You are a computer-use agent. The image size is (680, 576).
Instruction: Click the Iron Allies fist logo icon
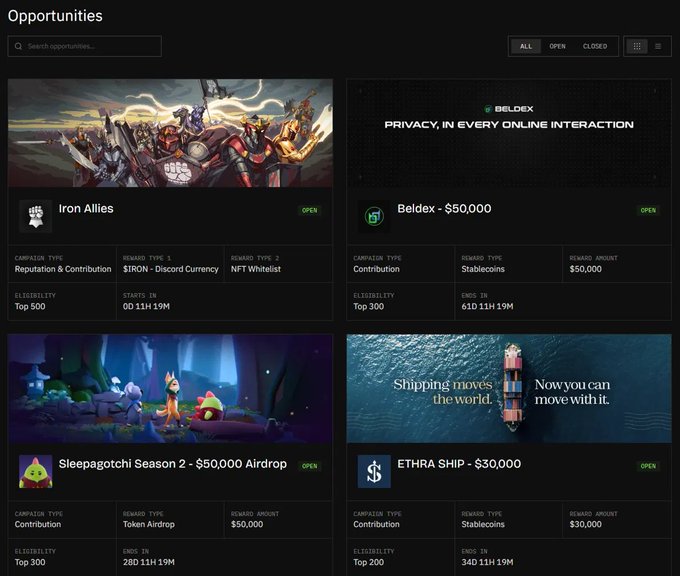click(x=36, y=216)
